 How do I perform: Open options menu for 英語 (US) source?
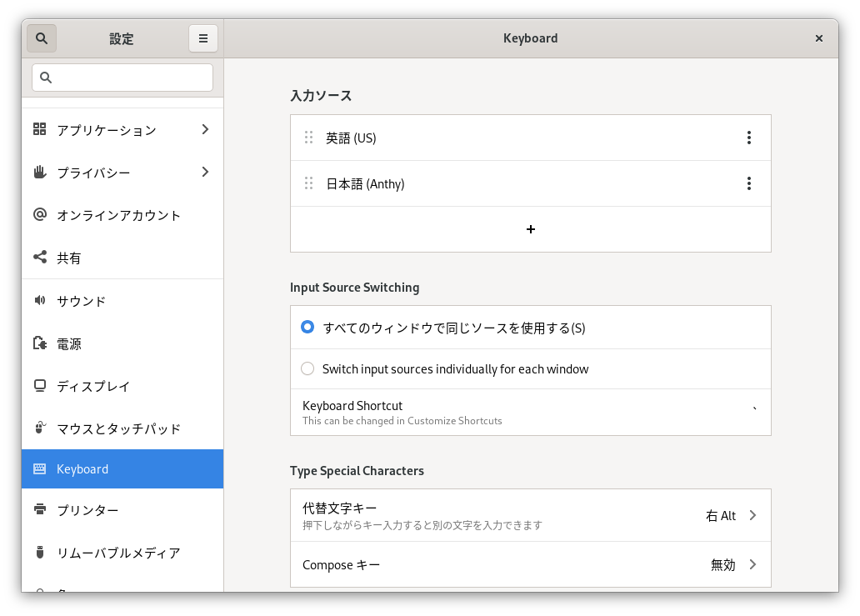click(748, 138)
